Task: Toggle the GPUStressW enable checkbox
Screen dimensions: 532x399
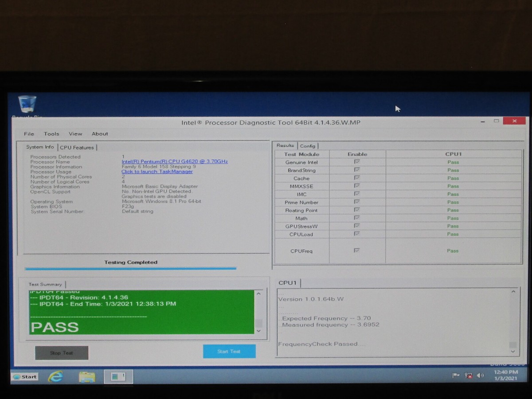Action: coord(357,226)
